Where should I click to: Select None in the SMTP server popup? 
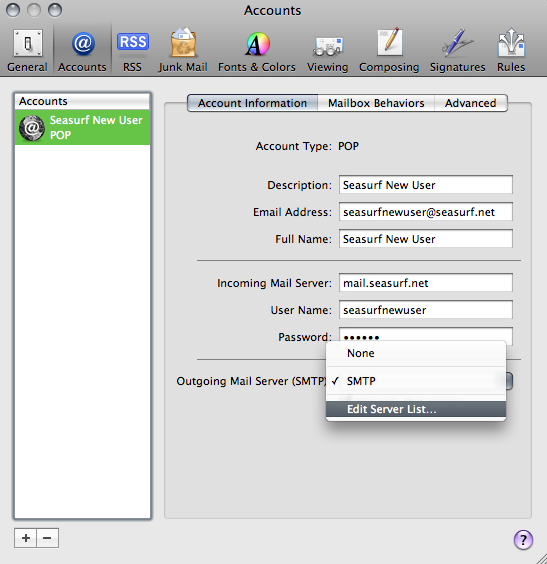(416, 353)
